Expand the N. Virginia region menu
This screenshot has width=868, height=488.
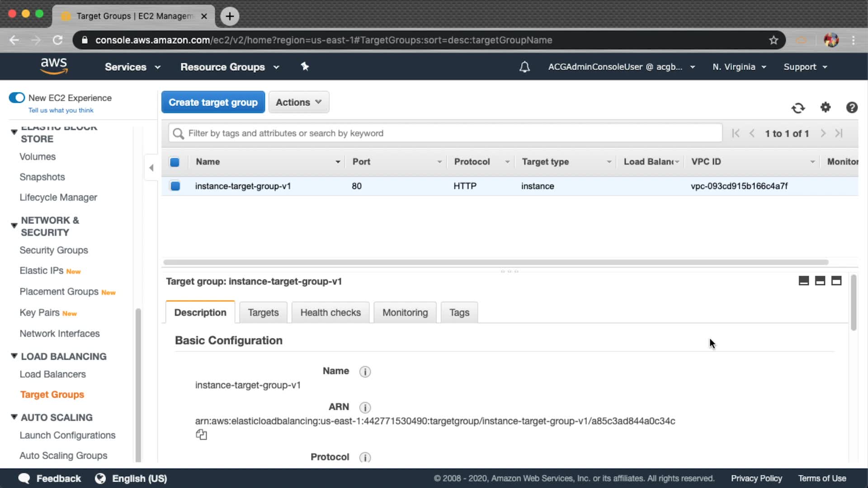739,67
